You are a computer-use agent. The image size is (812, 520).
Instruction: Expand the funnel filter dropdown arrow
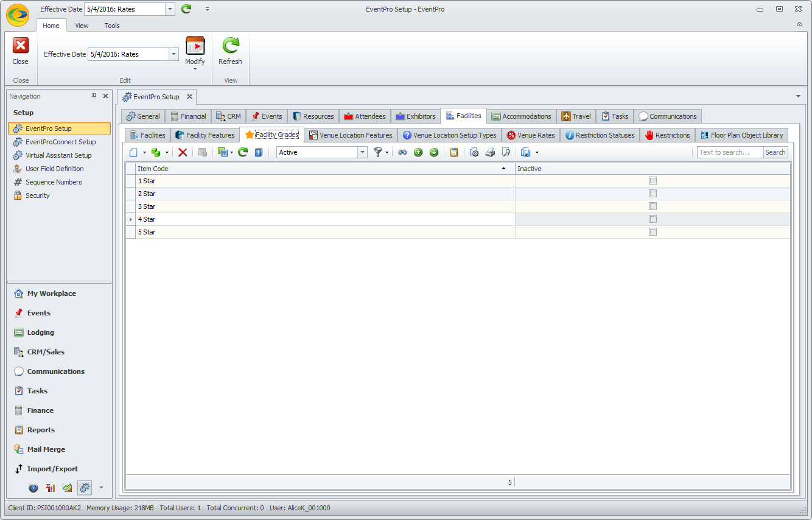point(387,153)
